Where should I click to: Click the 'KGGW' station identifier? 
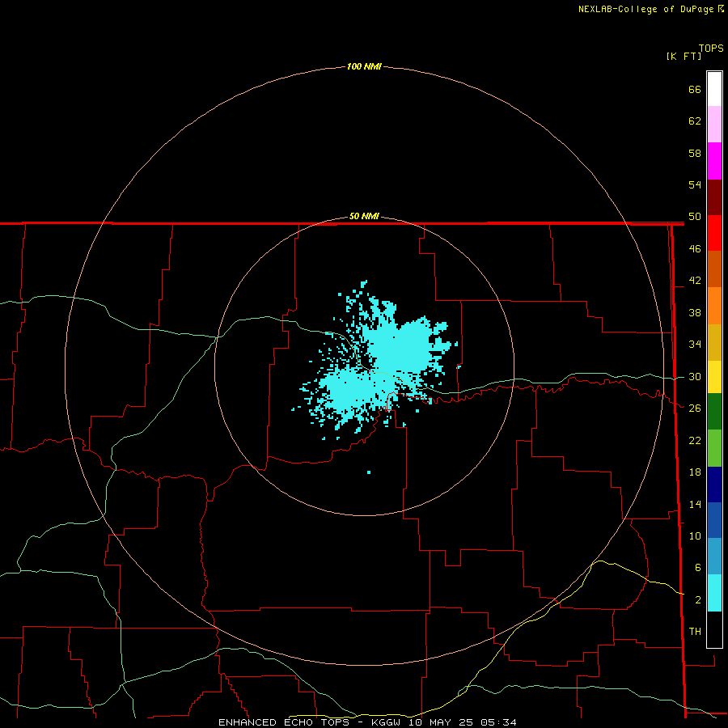click(386, 722)
